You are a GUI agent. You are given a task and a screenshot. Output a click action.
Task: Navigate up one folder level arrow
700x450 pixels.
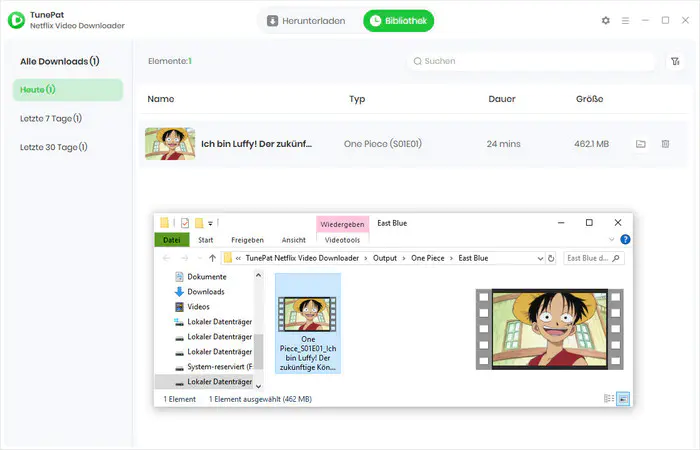tap(212, 258)
